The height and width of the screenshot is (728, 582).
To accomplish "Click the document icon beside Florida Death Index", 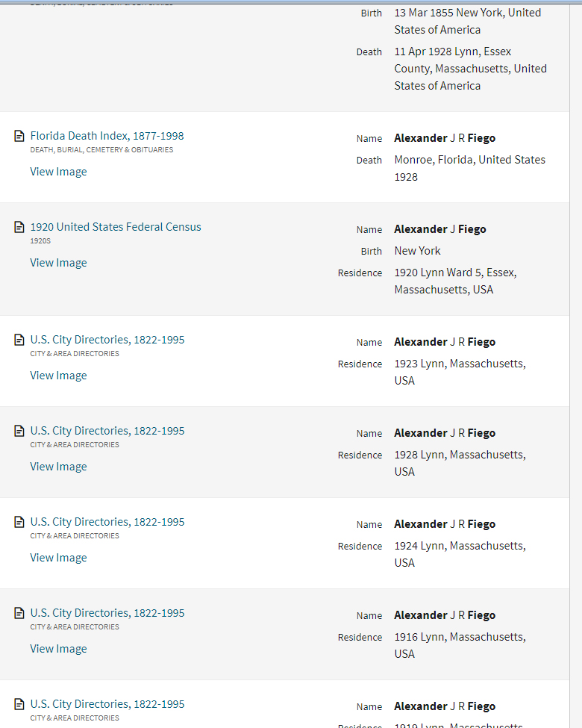I will [19, 135].
